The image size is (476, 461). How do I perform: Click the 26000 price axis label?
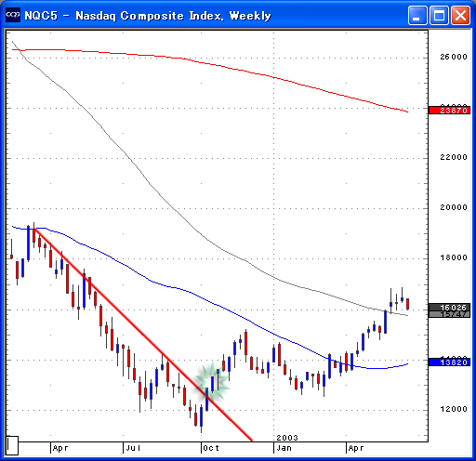tap(454, 57)
